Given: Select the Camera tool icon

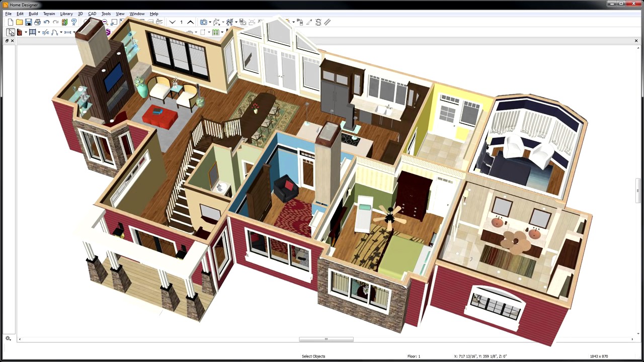Looking at the screenshot, I should [203, 22].
